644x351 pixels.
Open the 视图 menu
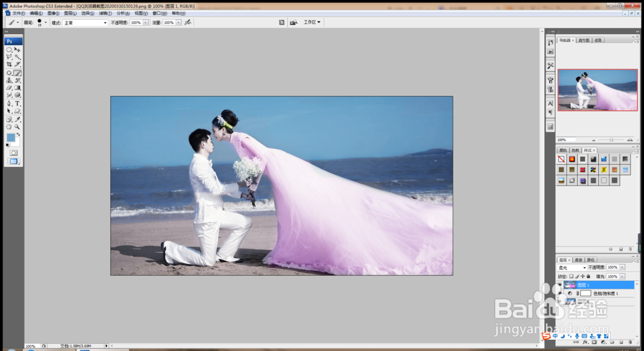(x=141, y=13)
